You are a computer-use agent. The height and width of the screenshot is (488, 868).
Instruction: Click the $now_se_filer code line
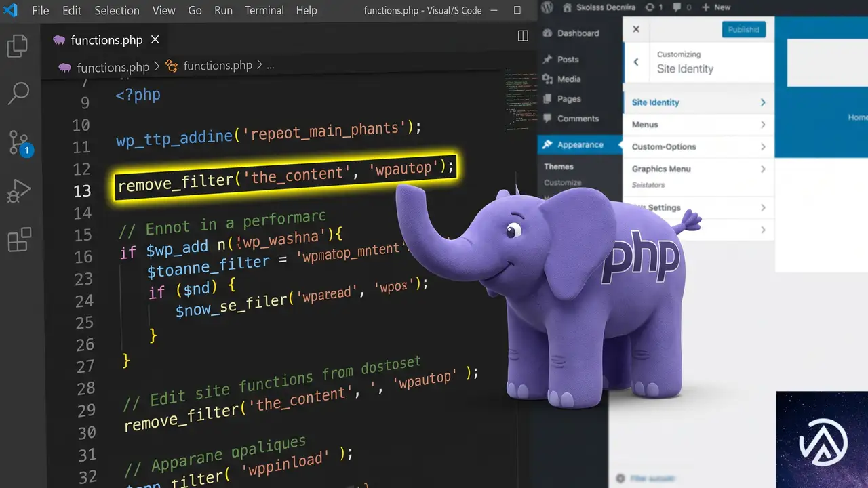tap(302, 299)
